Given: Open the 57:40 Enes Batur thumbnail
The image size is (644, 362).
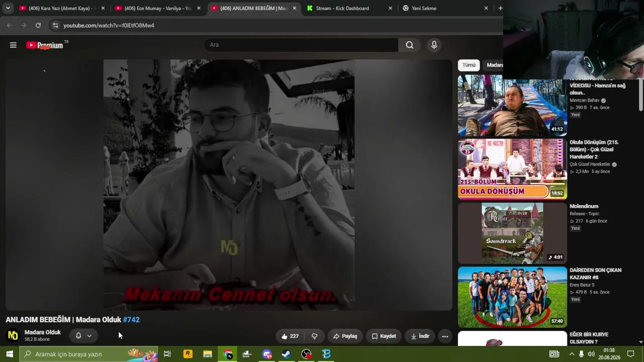Looking at the screenshot, I should 512,297.
